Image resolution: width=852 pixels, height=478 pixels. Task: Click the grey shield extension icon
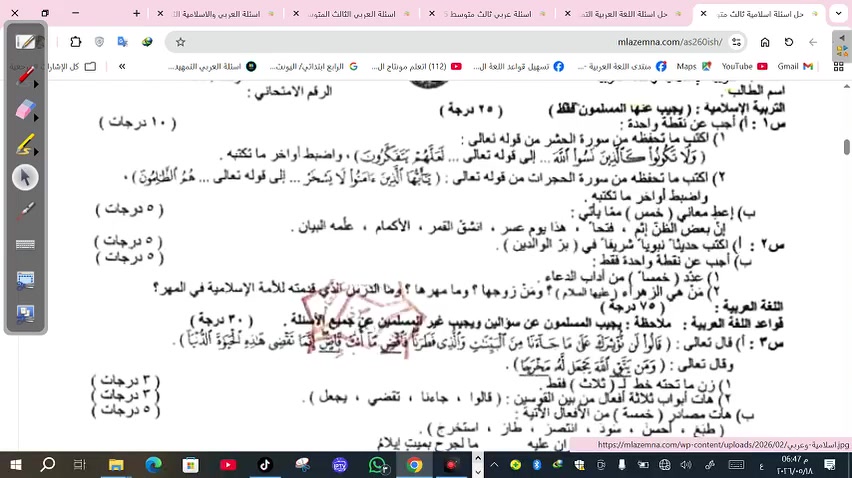(x=99, y=42)
